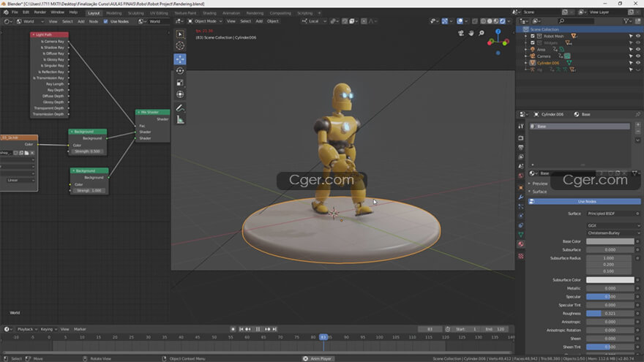Open the GGX distribution dropdown
644x362 pixels.
coord(613,225)
